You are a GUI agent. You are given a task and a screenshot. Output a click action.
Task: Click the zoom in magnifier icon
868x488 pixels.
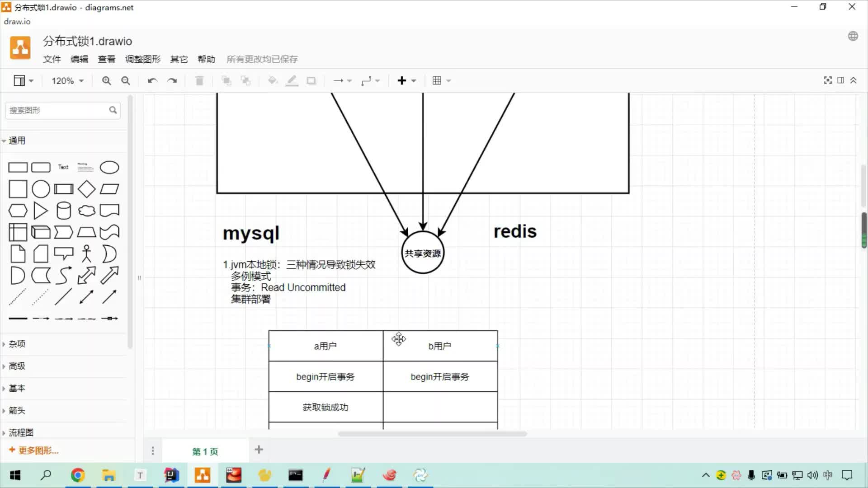coord(106,80)
